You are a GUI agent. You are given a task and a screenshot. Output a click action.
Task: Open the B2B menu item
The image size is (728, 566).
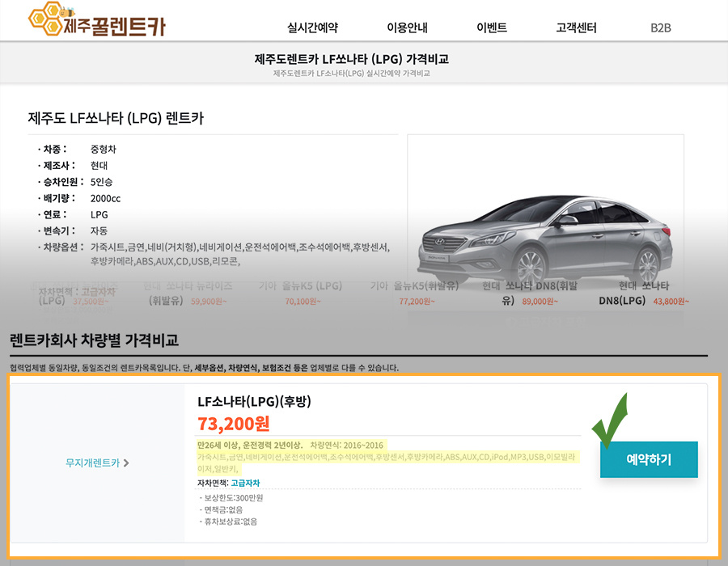(661, 28)
